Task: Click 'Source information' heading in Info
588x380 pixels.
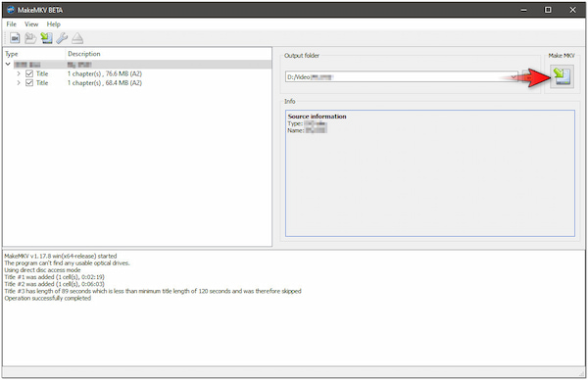Action: [317, 117]
